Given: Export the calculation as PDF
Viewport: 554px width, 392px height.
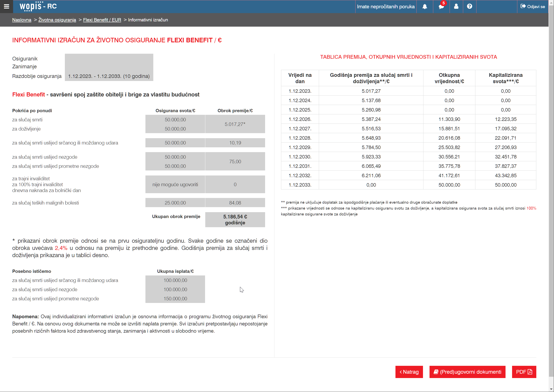Looking at the screenshot, I should pyautogui.click(x=524, y=372).
